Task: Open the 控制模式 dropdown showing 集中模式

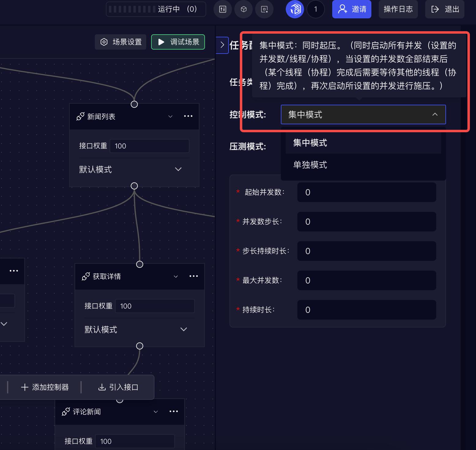Action: pos(363,114)
